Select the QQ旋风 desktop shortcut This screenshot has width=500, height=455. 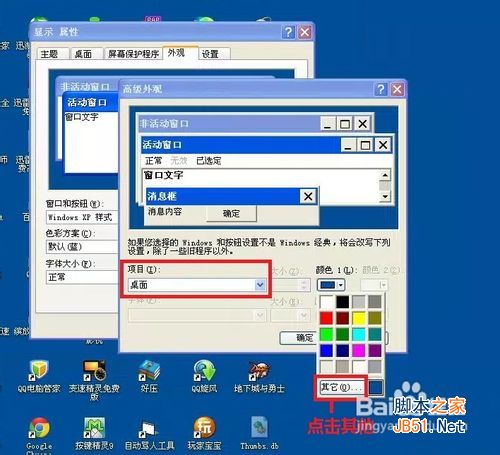click(204, 377)
